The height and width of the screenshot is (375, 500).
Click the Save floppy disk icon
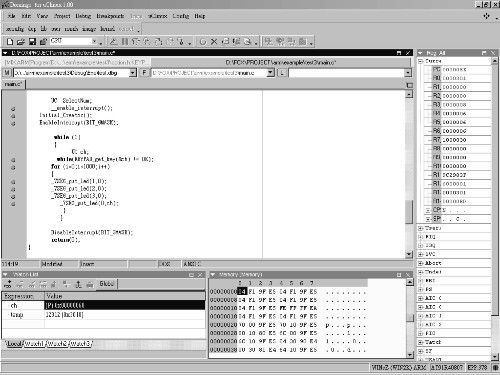click(32, 42)
